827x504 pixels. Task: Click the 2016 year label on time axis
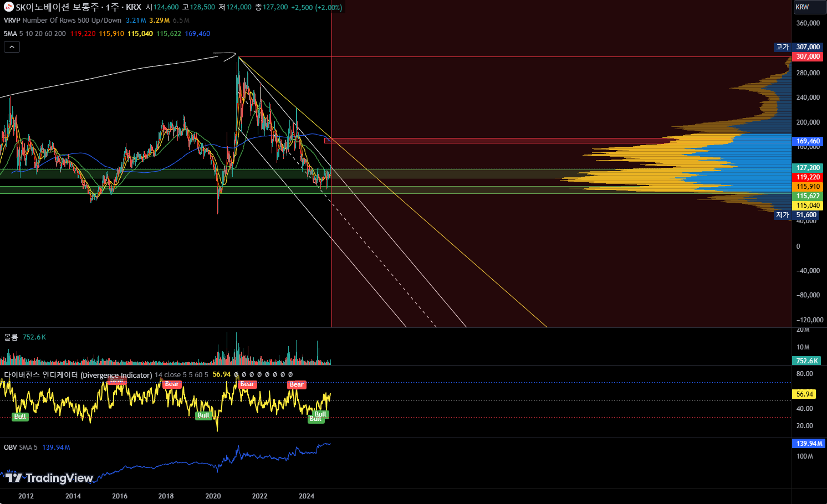coord(120,496)
